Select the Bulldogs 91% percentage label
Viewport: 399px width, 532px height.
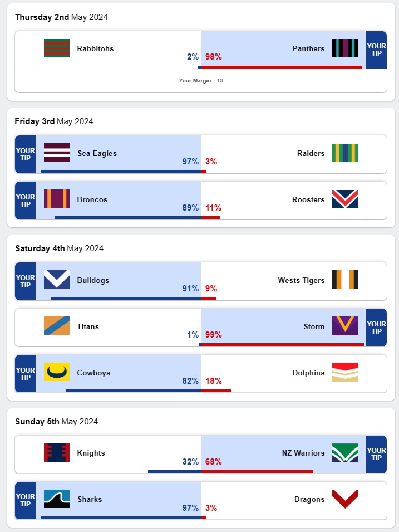click(x=190, y=289)
